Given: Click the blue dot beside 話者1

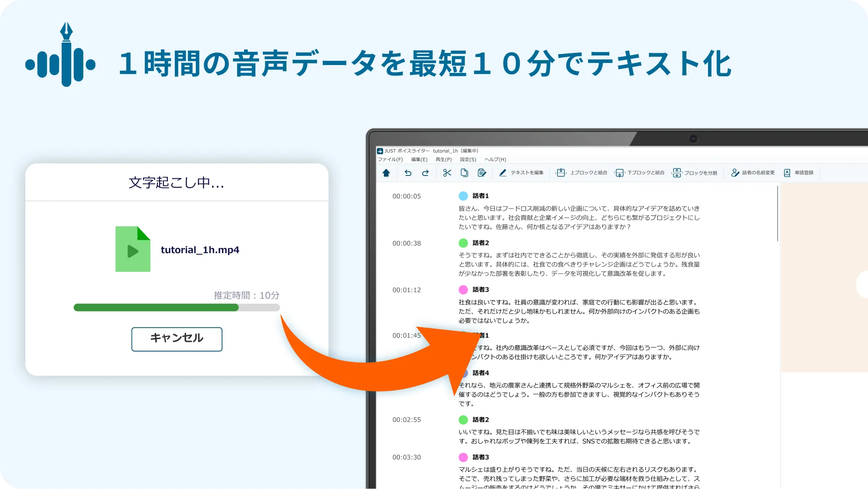Looking at the screenshot, I should pyautogui.click(x=463, y=196).
